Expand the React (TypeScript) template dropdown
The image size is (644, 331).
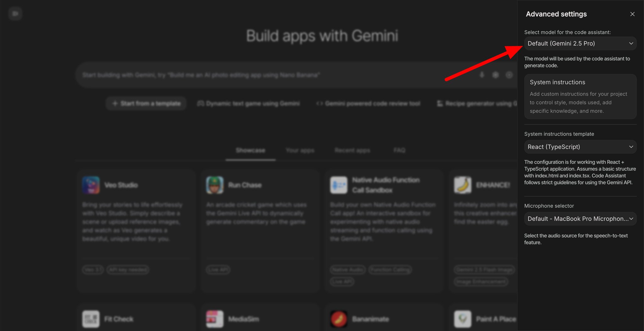tap(580, 147)
